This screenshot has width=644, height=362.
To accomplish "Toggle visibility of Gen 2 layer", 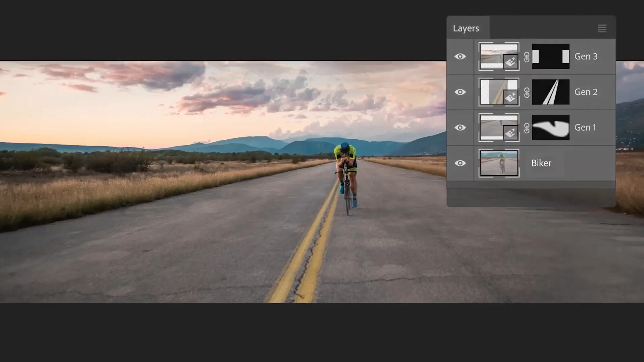I will 460,92.
